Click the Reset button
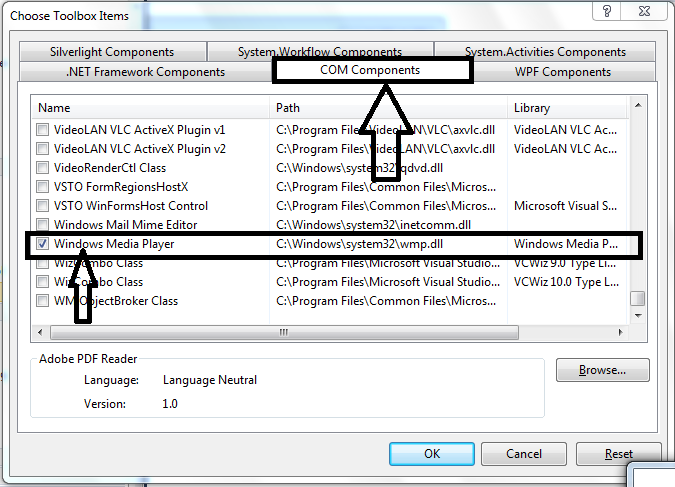This screenshot has height=487, width=675. coord(618,454)
